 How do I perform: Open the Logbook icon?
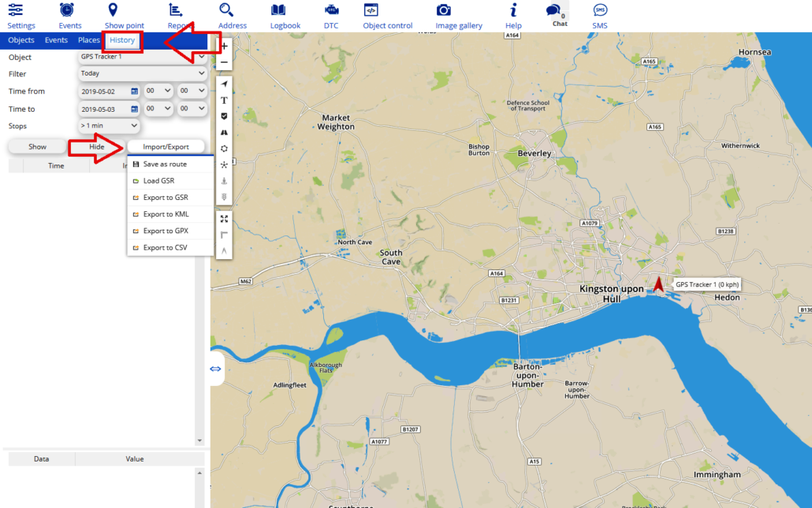click(x=278, y=9)
